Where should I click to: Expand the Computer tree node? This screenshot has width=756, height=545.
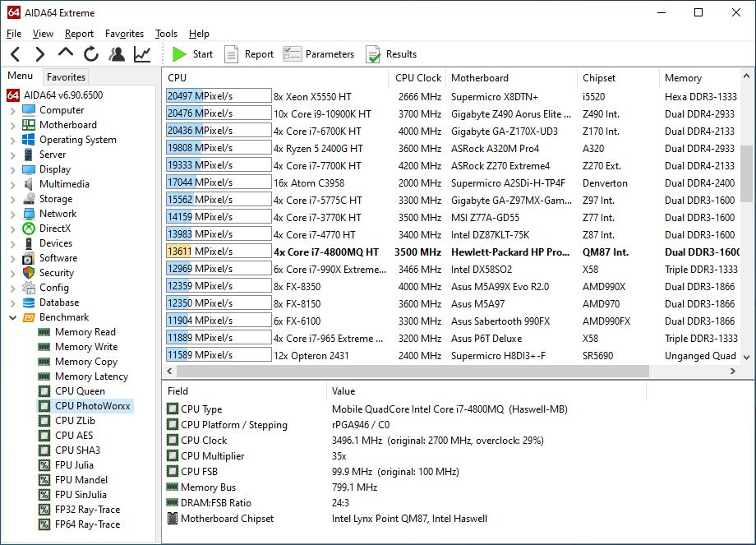[13, 111]
